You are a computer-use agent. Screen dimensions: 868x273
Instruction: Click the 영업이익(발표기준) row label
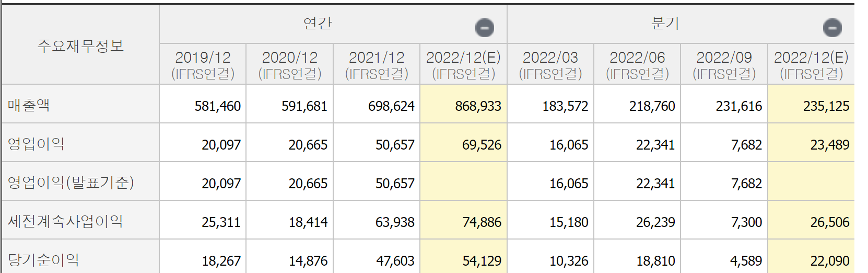(71, 183)
